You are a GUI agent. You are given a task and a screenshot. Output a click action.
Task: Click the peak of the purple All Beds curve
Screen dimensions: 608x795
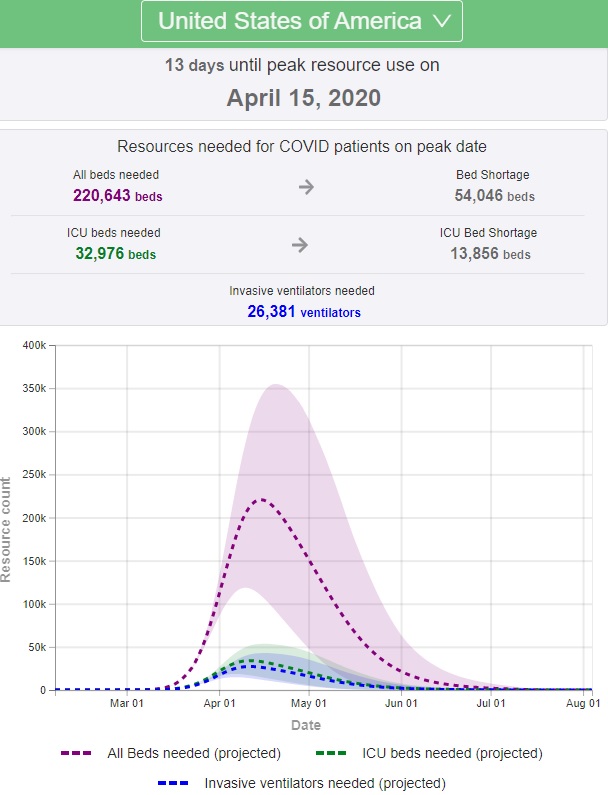tap(262, 499)
